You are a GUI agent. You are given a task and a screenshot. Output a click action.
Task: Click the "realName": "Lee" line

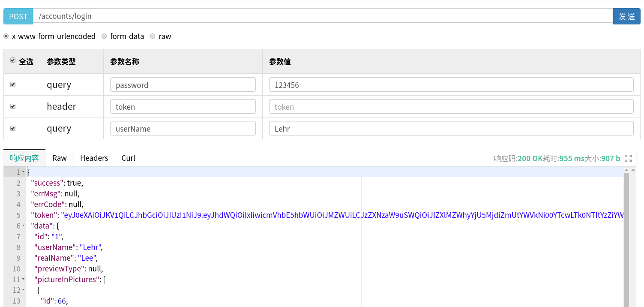(66, 258)
